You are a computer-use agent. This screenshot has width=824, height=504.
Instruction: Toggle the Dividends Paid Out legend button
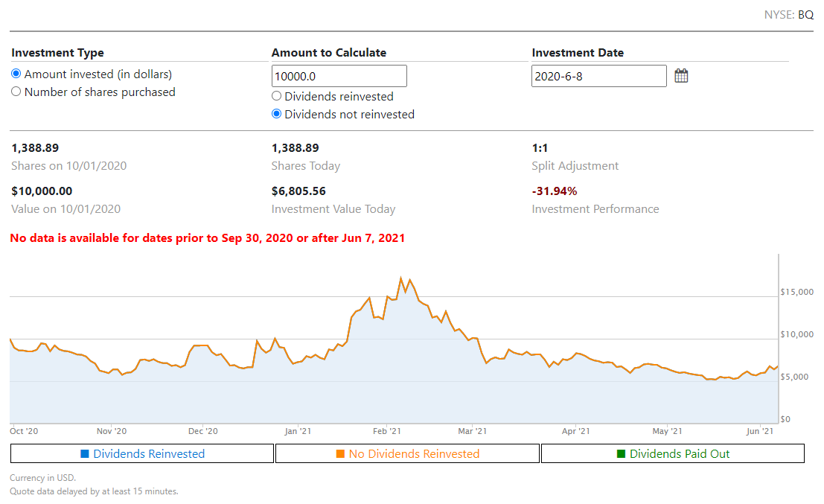click(672, 453)
